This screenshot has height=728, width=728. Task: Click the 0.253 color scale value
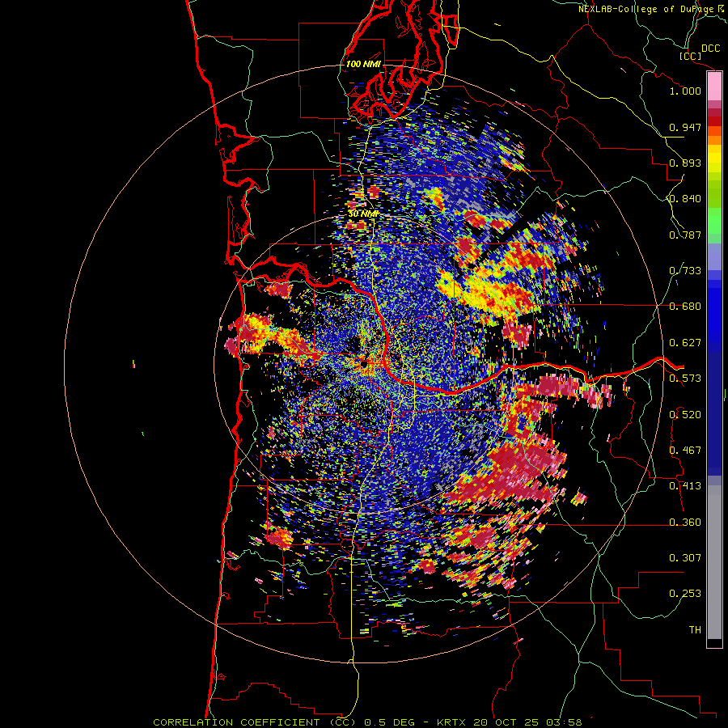(x=685, y=594)
